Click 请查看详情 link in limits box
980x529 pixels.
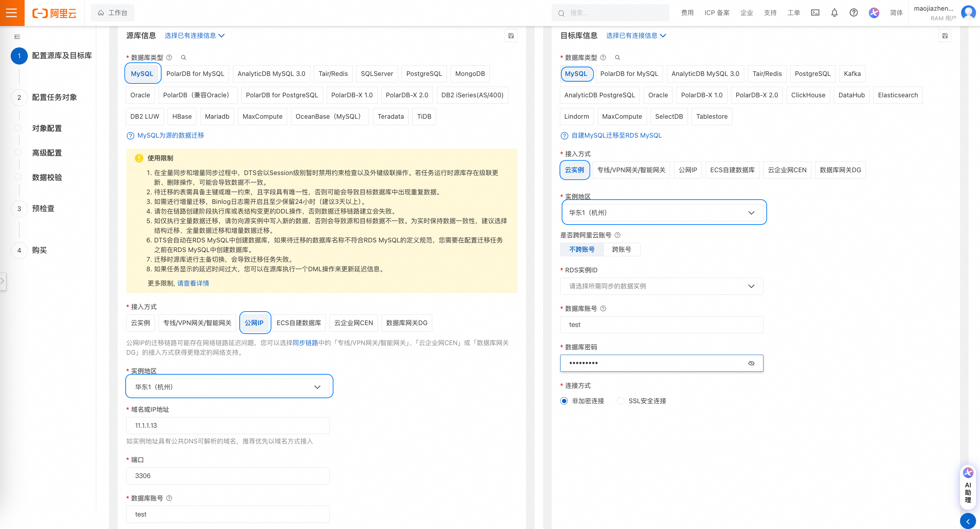pos(193,283)
